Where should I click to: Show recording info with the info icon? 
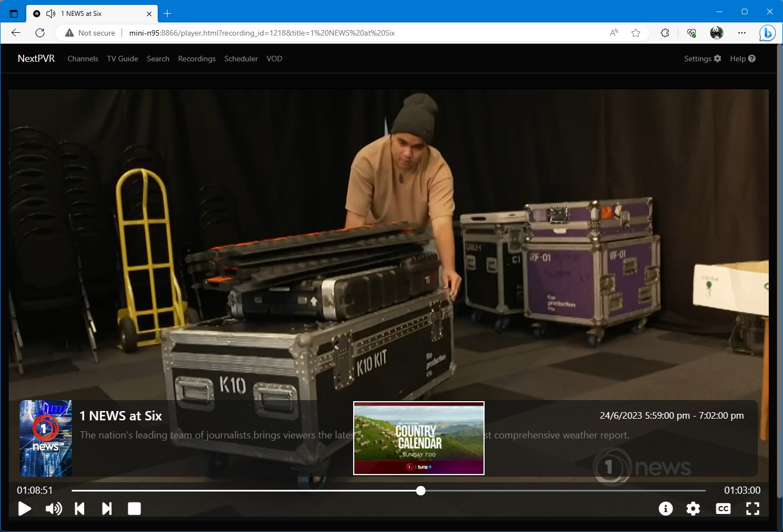pyautogui.click(x=665, y=509)
